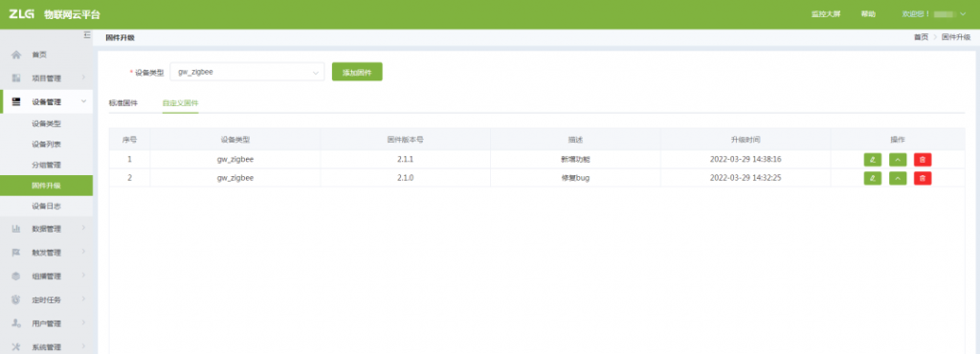The width and height of the screenshot is (980, 354).
Task: Click the 固件升级 breadcrumb
Action: [956, 37]
